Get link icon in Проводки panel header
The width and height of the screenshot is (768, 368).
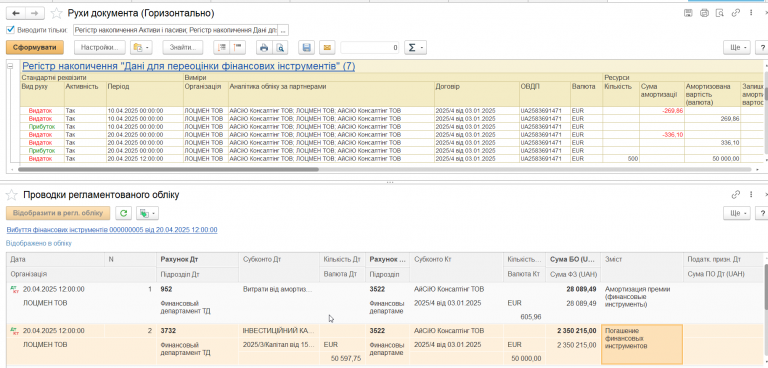(x=735, y=195)
